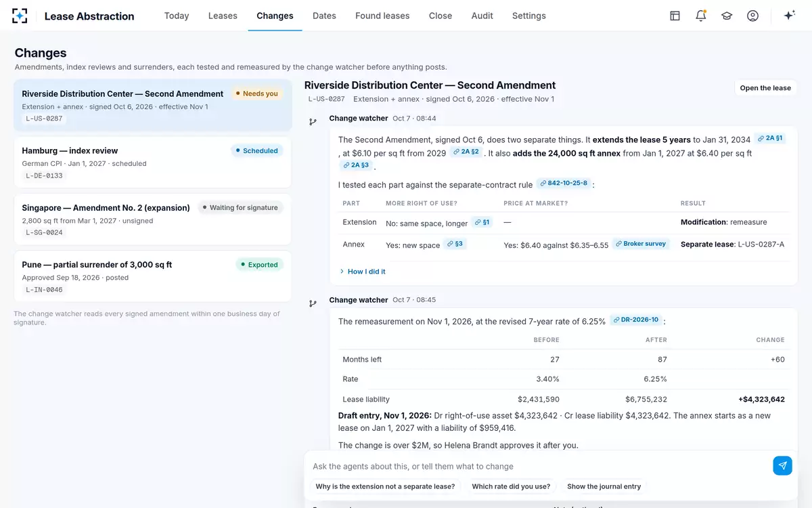
Task: Click the branch icon beside the 08:45 Change watcher message
Action: 313,303
